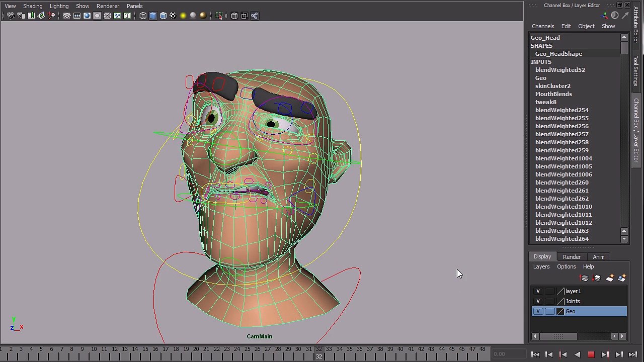
Task: Enable Wireframe on Shaded cube icon
Action: (x=163, y=16)
